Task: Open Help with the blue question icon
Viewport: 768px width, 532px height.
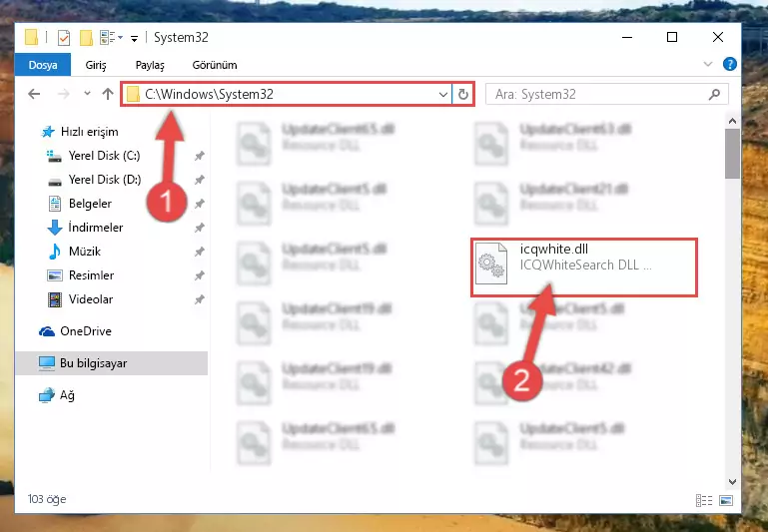Action: (729, 64)
